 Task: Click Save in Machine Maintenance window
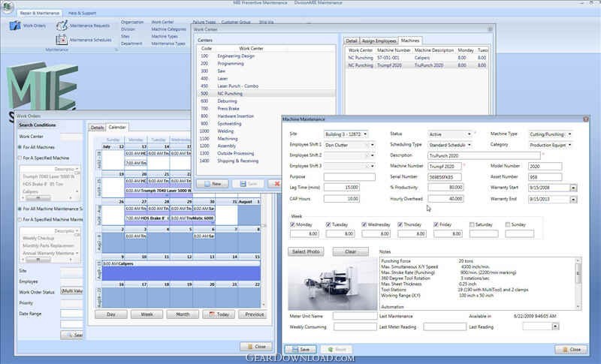[x=300, y=350]
